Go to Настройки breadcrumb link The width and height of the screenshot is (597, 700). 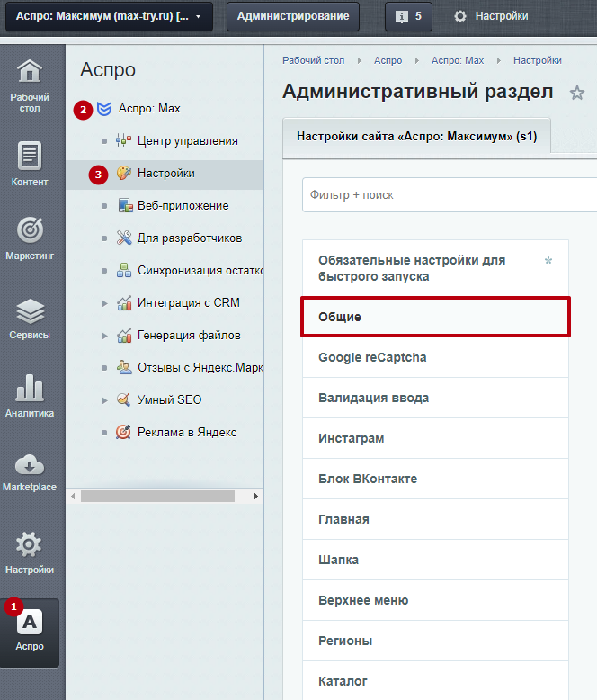(538, 60)
